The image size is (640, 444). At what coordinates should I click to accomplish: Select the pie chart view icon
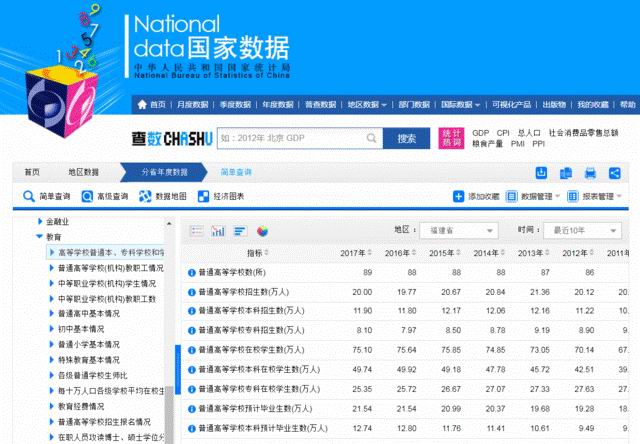(263, 230)
